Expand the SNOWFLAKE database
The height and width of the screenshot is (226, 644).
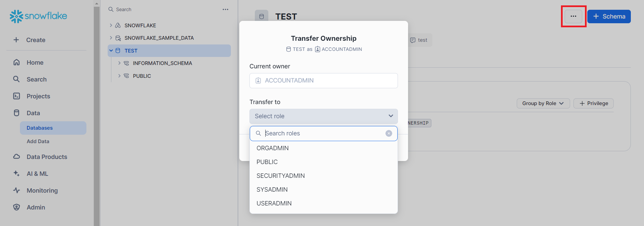(x=111, y=25)
